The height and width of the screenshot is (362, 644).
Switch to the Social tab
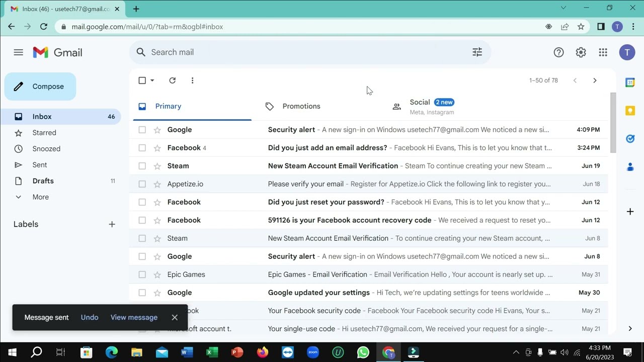click(446, 106)
